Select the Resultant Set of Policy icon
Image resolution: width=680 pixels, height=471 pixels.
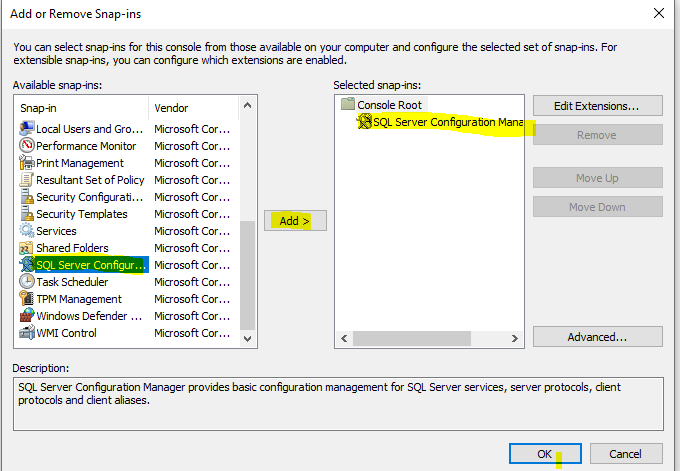tap(27, 180)
